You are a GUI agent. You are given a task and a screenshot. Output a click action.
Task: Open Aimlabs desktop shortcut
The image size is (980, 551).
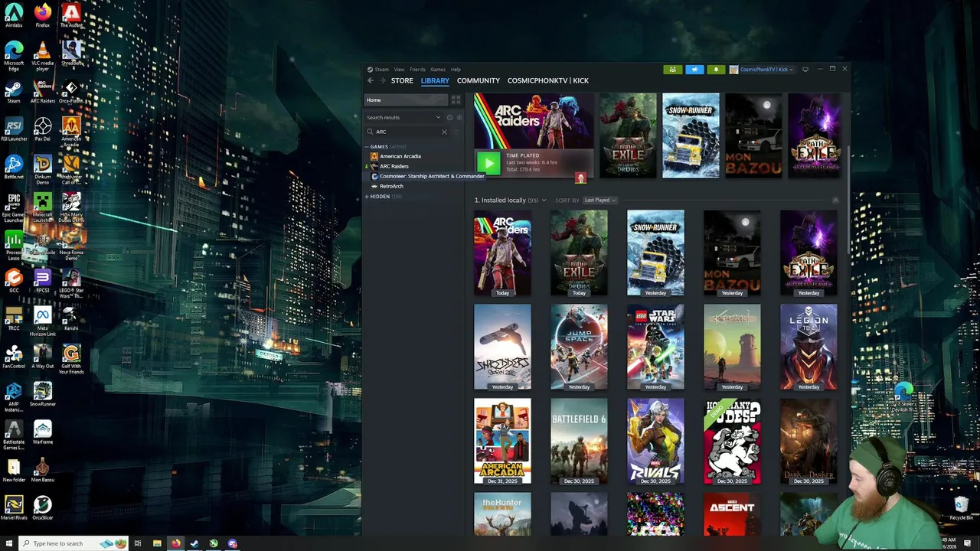pyautogui.click(x=14, y=15)
